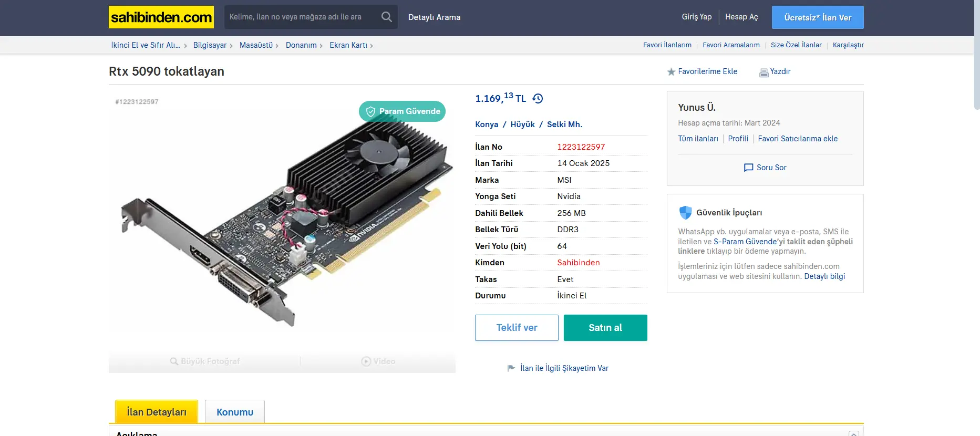Click the Video play icon
The width and height of the screenshot is (980, 436).
[366, 361]
